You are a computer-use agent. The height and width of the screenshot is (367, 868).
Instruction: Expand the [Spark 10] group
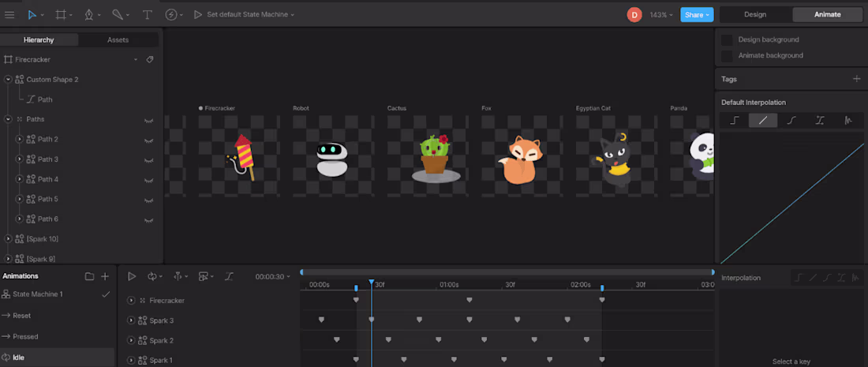click(x=8, y=238)
